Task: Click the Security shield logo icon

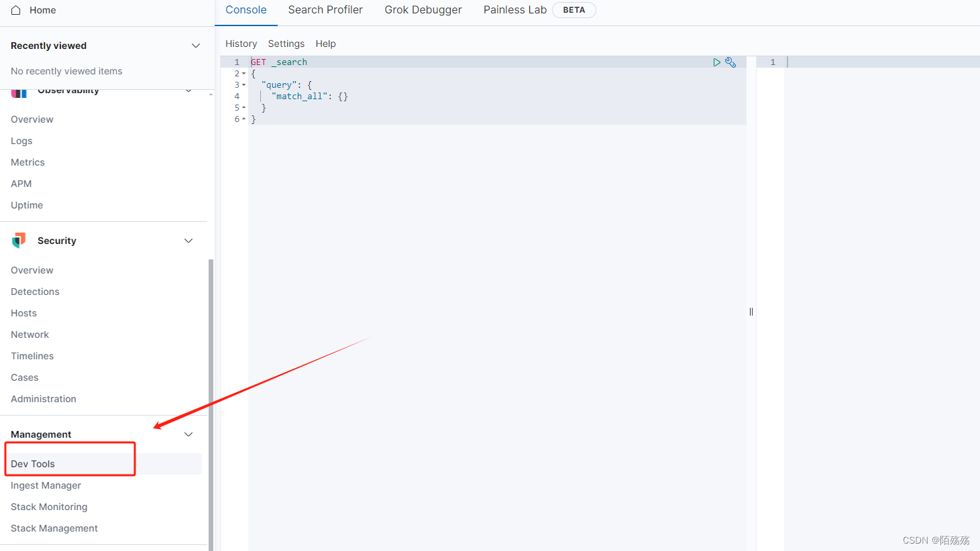Action: (x=19, y=241)
